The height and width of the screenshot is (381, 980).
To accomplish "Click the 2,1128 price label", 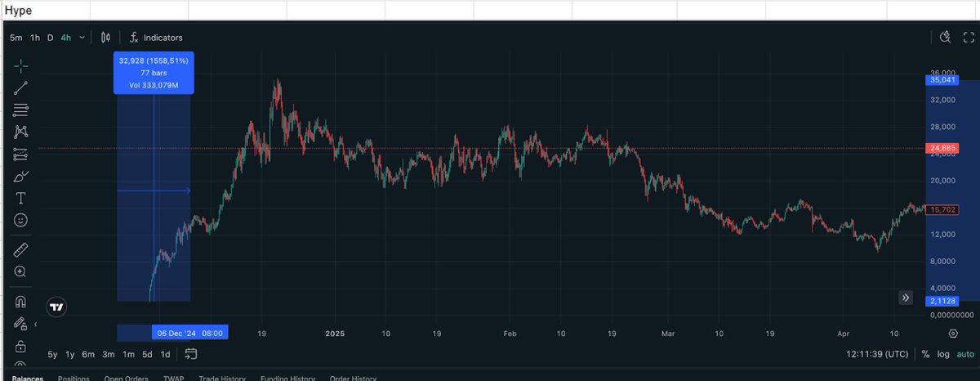I will [941, 301].
